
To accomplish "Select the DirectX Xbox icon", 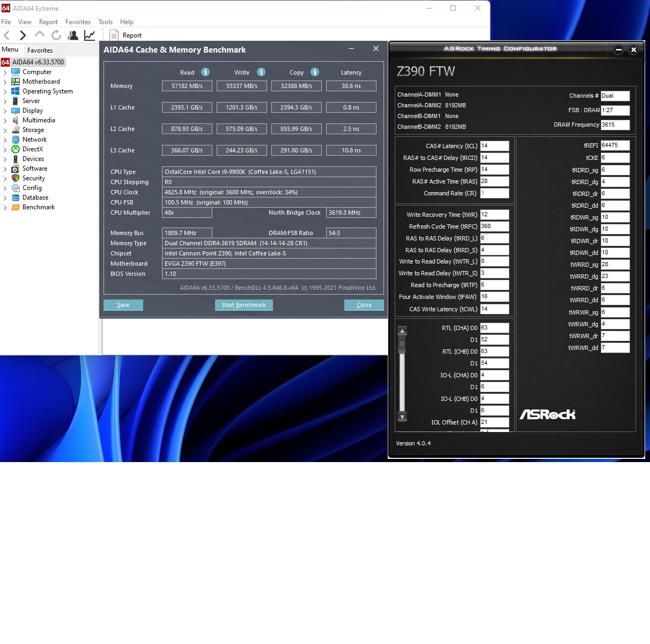I will click(x=16, y=149).
